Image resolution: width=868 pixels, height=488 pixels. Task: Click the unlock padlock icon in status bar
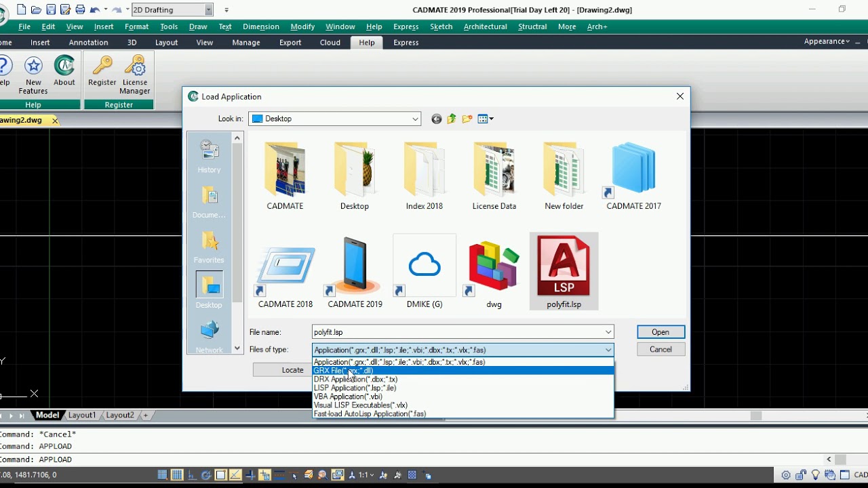click(x=801, y=475)
